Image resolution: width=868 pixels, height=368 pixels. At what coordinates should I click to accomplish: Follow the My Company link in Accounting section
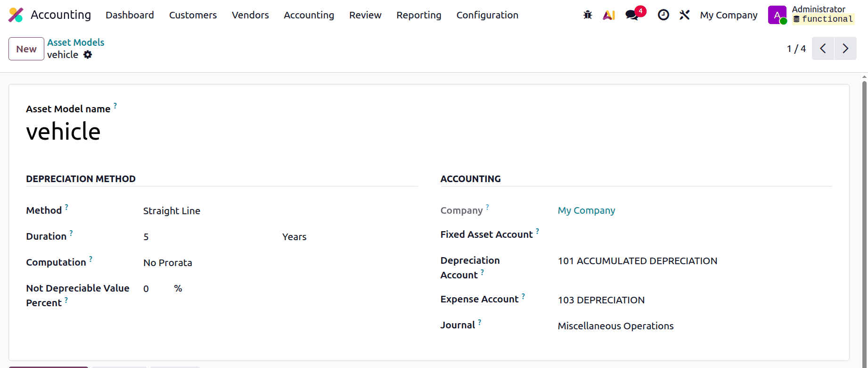click(x=586, y=210)
